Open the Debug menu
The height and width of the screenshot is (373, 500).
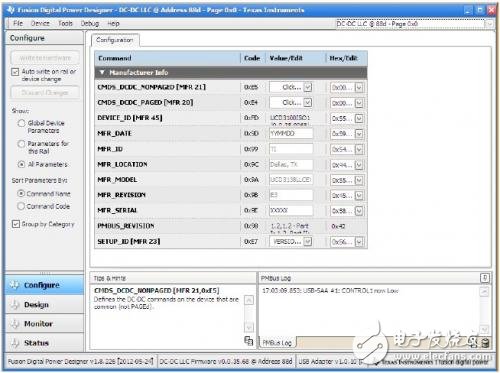click(90, 23)
